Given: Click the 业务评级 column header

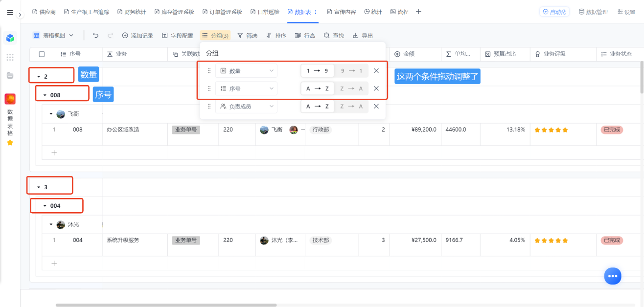Looking at the screenshot, I should click(563, 54).
